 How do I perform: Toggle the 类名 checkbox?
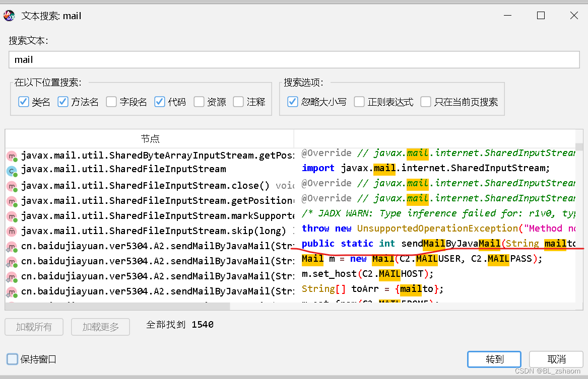24,102
